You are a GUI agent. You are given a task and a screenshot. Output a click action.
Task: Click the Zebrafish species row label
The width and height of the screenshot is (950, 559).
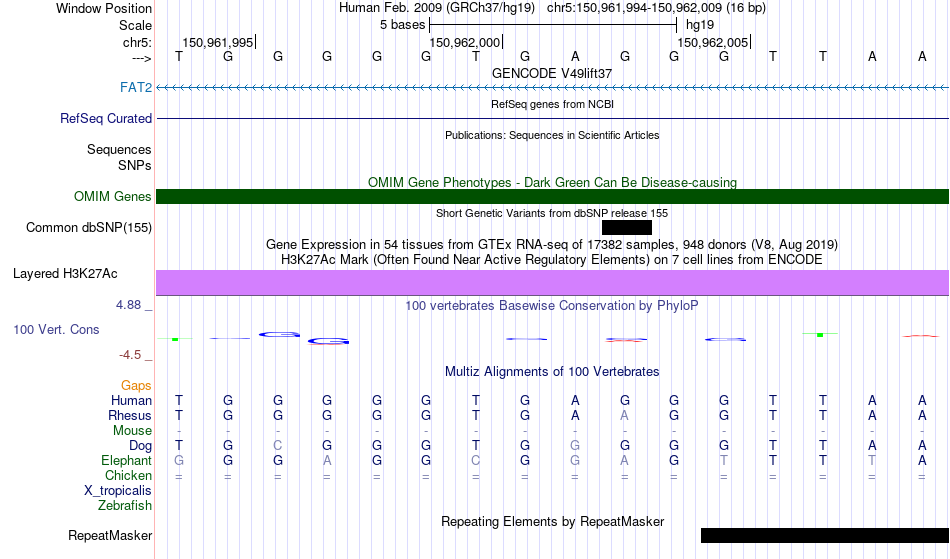125,505
